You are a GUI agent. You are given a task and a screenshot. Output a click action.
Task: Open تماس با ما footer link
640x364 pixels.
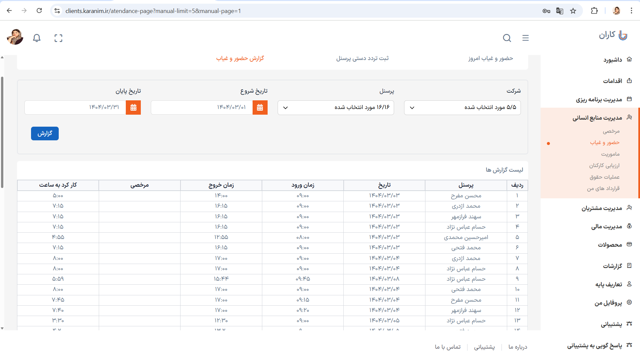click(447, 347)
